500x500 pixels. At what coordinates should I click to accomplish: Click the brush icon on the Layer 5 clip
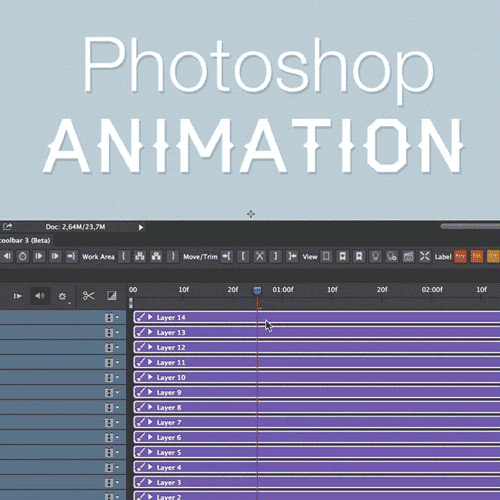(140, 452)
